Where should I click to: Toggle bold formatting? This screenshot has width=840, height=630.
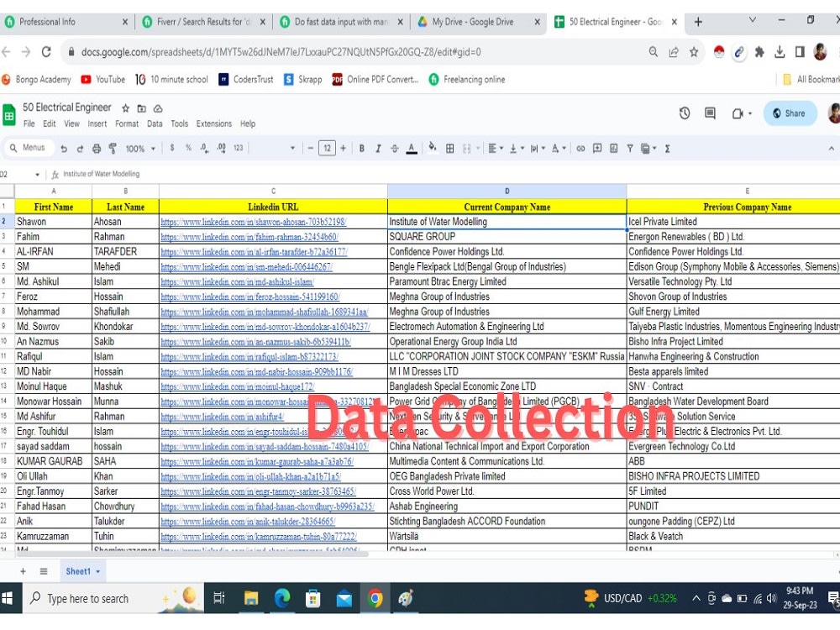[x=361, y=149]
